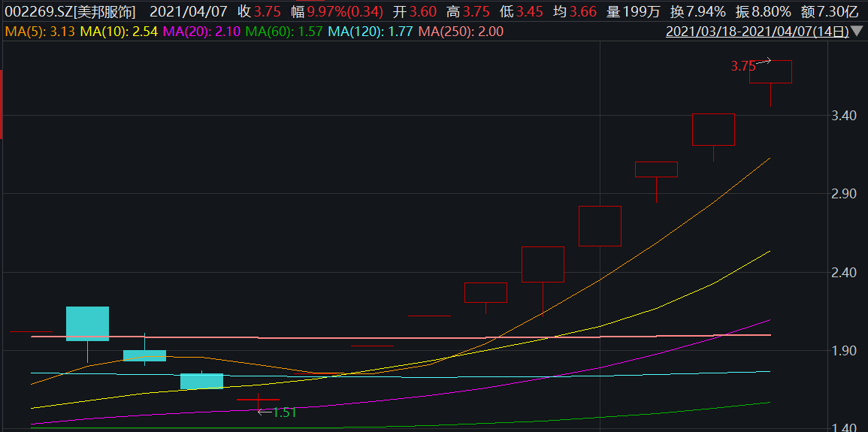868x432 pixels.
Task: Click the 3.75 high price marker arrow
Action: point(764,61)
